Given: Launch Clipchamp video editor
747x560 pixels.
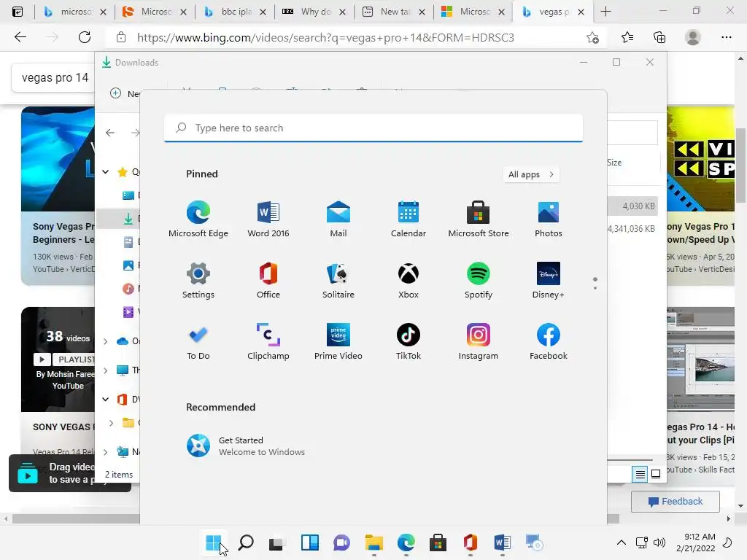Looking at the screenshot, I should tap(268, 342).
